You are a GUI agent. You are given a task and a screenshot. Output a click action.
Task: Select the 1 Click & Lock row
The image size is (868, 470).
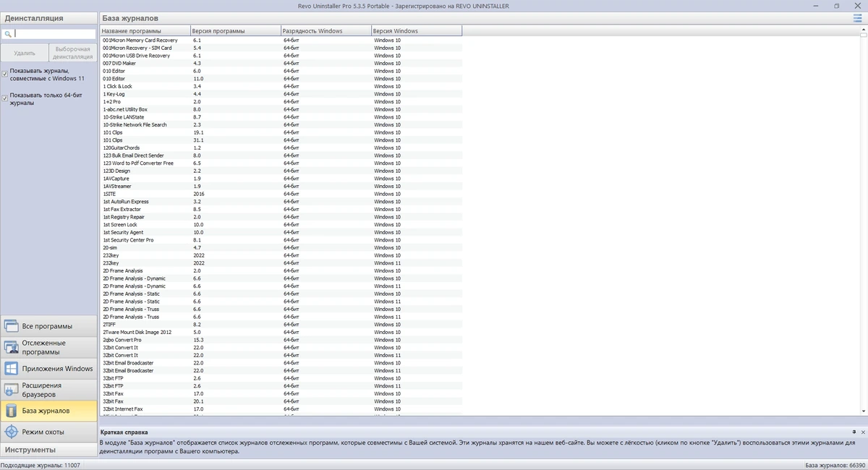(x=281, y=86)
